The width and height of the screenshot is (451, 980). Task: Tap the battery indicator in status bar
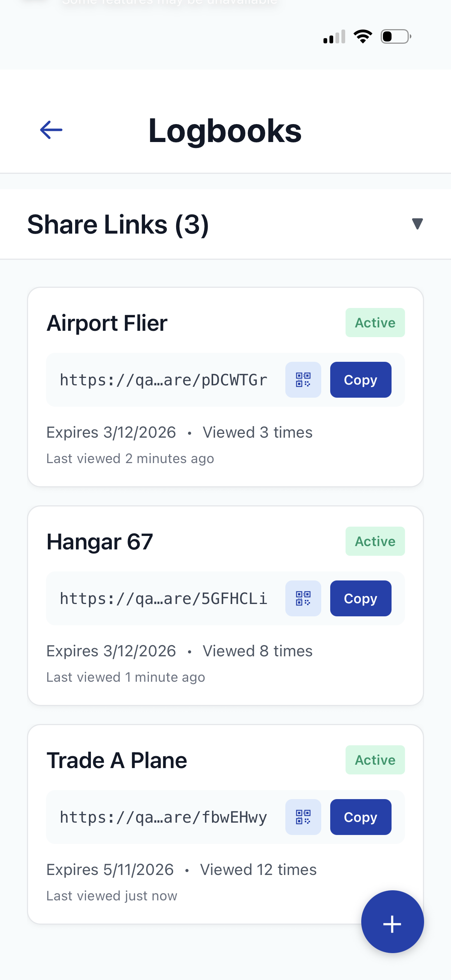[x=395, y=36]
